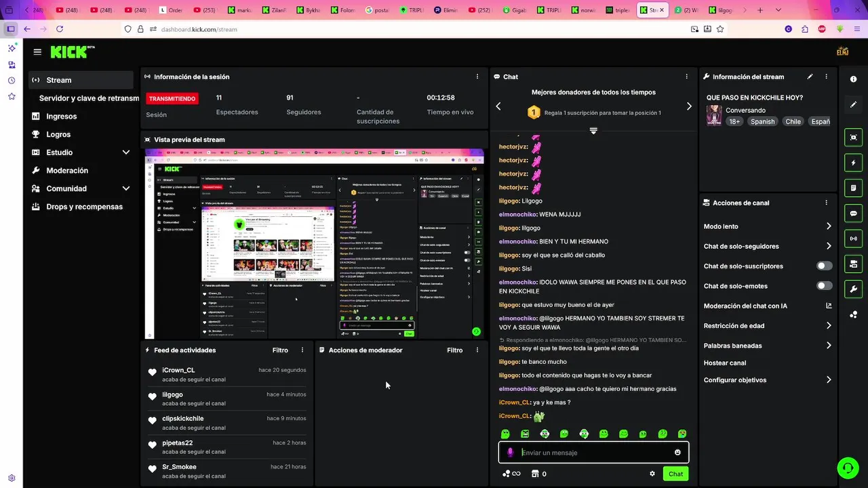Toggle the chat bubble panel icon in right sidebar
The height and width of the screenshot is (488, 868).
[853, 213]
